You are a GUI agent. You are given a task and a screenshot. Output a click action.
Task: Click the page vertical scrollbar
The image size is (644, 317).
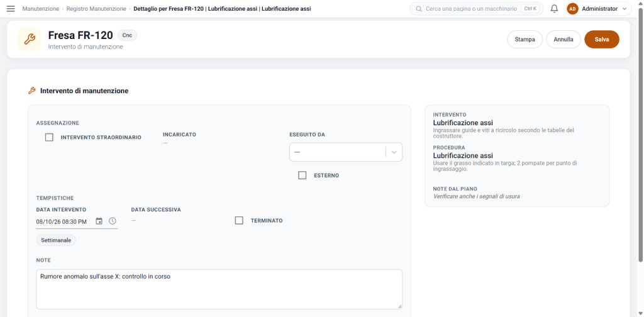[641, 135]
